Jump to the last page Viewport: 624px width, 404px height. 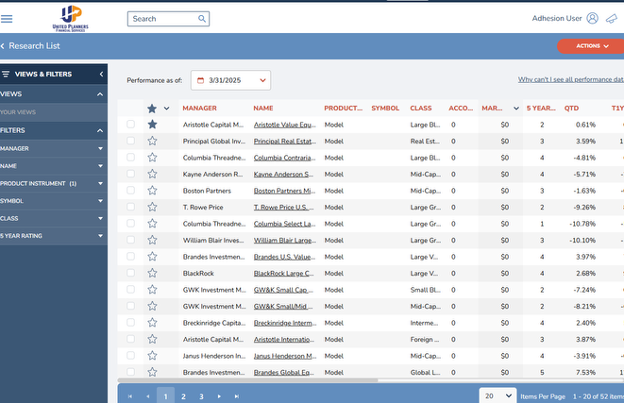click(x=237, y=396)
